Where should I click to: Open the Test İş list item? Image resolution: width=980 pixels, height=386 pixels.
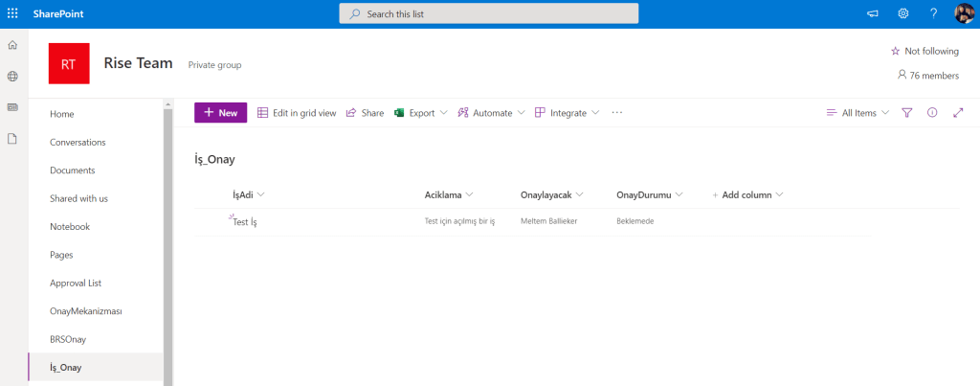point(245,222)
